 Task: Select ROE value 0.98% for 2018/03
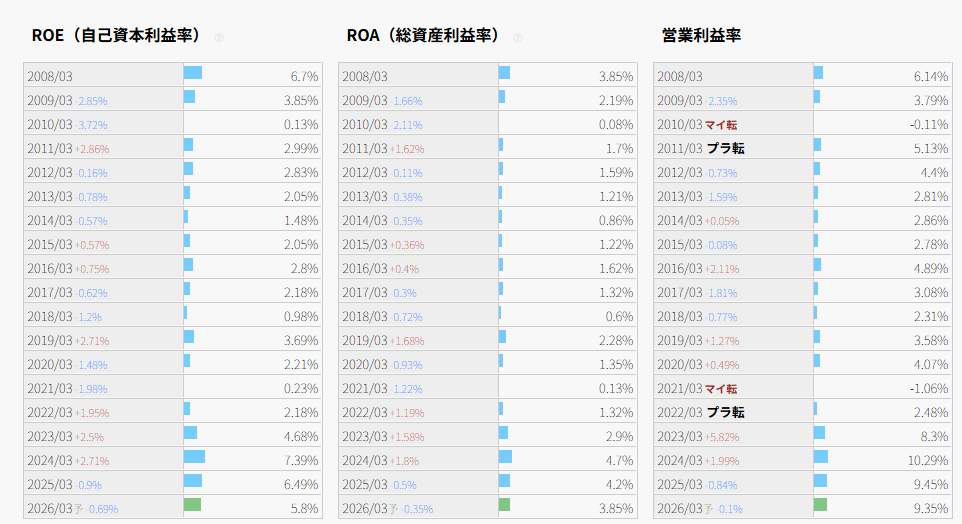301,317
